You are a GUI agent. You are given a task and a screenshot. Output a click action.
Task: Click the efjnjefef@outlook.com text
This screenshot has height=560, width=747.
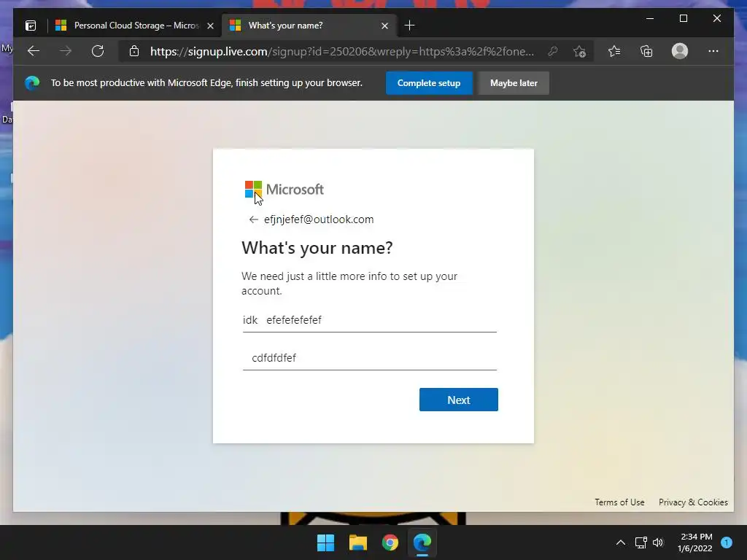(x=319, y=219)
